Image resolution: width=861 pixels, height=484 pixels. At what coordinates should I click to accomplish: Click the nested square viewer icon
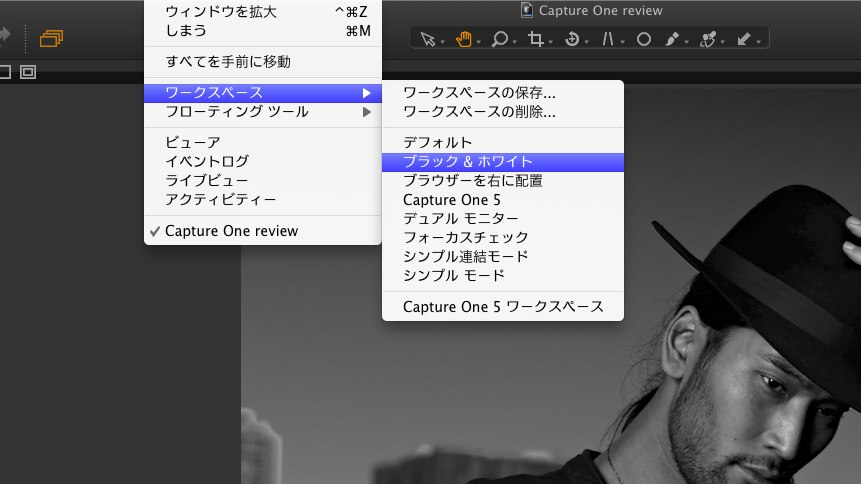pos(28,72)
